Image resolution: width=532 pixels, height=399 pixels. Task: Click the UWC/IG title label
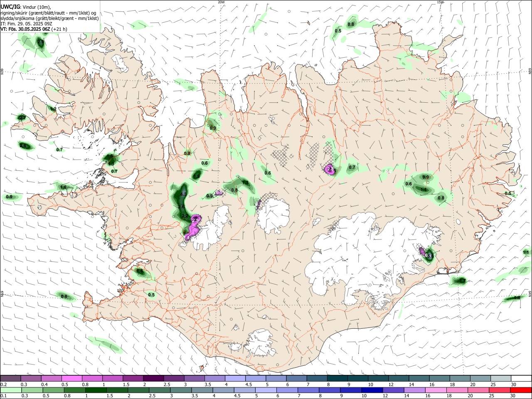10,7
